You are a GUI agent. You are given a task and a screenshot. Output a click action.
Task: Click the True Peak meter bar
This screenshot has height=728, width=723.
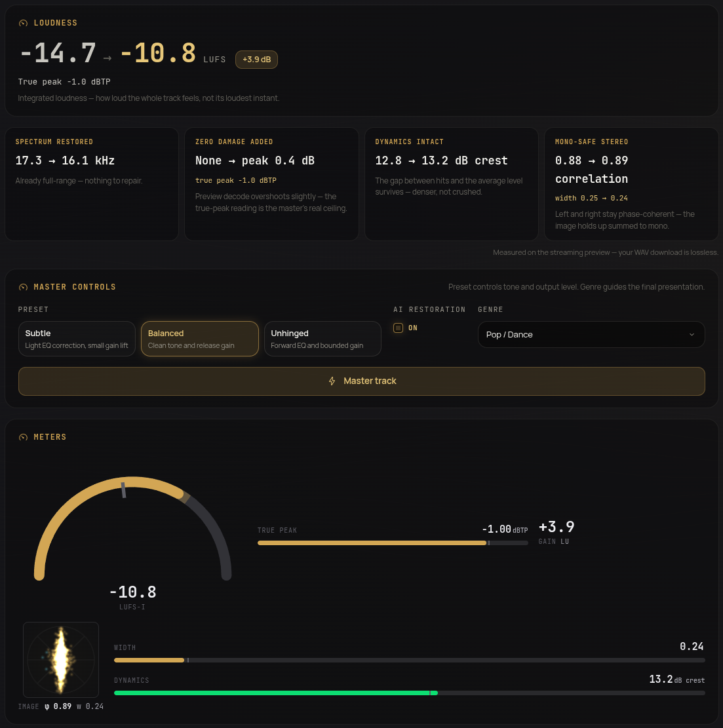pyautogui.click(x=393, y=543)
